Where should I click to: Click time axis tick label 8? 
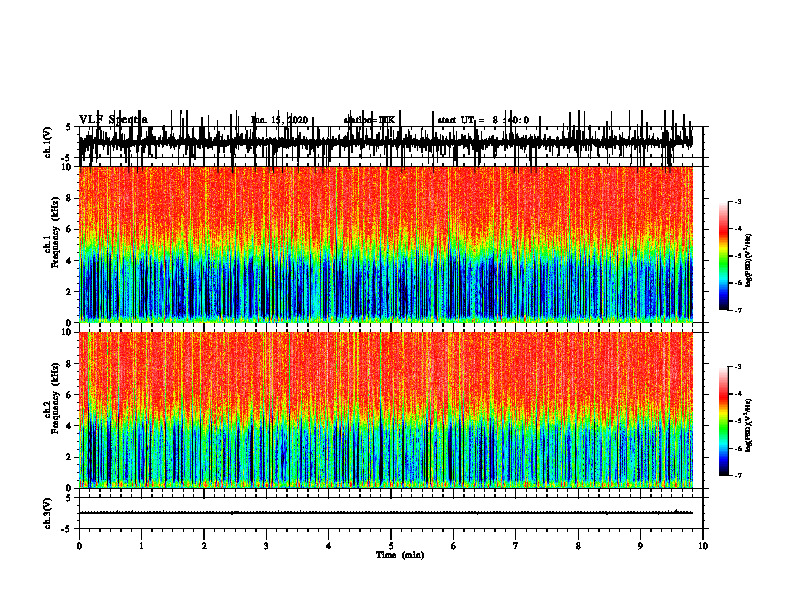(578, 546)
